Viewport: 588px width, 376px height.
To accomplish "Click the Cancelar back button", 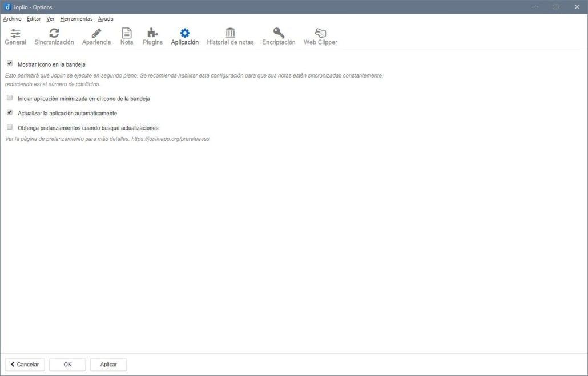I will point(25,365).
